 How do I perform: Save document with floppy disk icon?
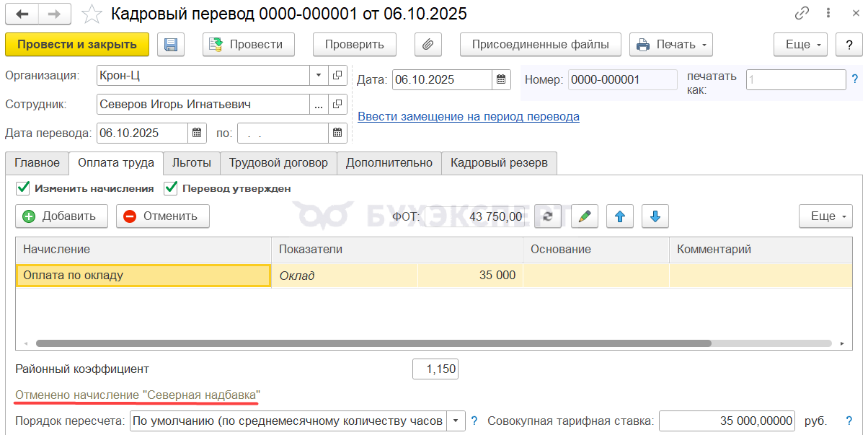[171, 45]
